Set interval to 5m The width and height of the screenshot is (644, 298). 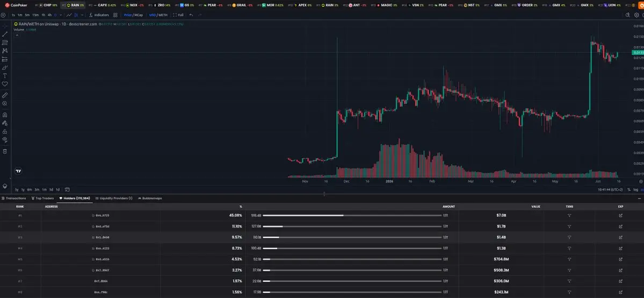[27, 15]
